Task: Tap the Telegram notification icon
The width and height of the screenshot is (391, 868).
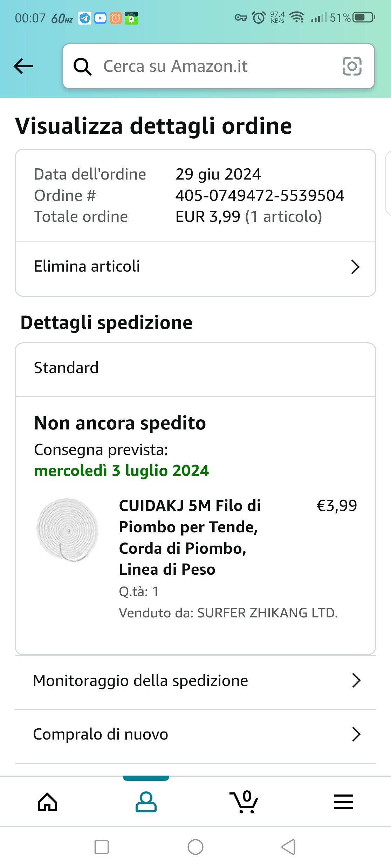Action: point(84,18)
